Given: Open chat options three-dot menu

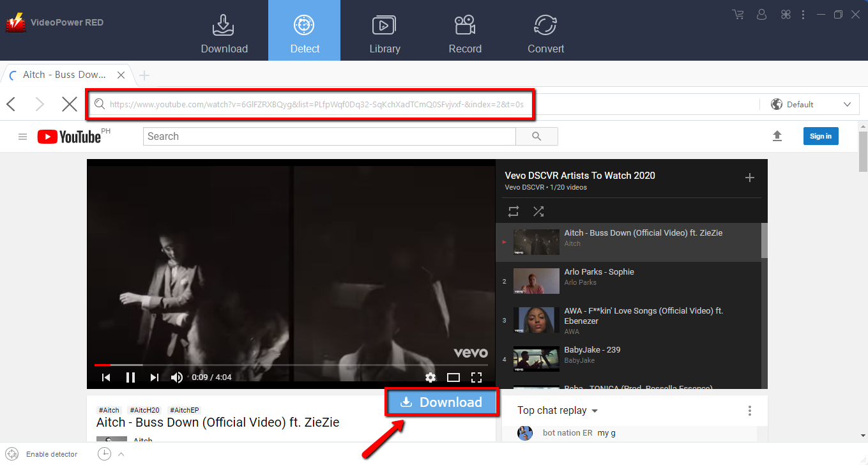Looking at the screenshot, I should (750, 411).
